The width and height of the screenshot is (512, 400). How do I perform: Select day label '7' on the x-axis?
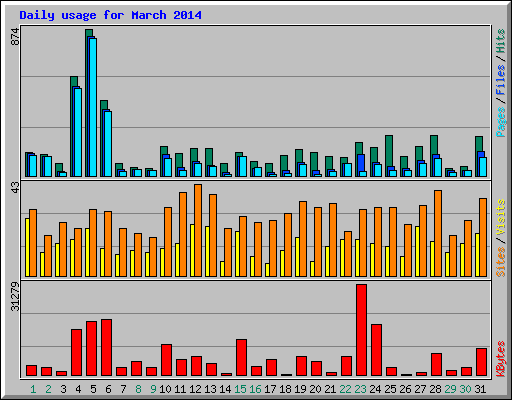[x=123, y=389]
